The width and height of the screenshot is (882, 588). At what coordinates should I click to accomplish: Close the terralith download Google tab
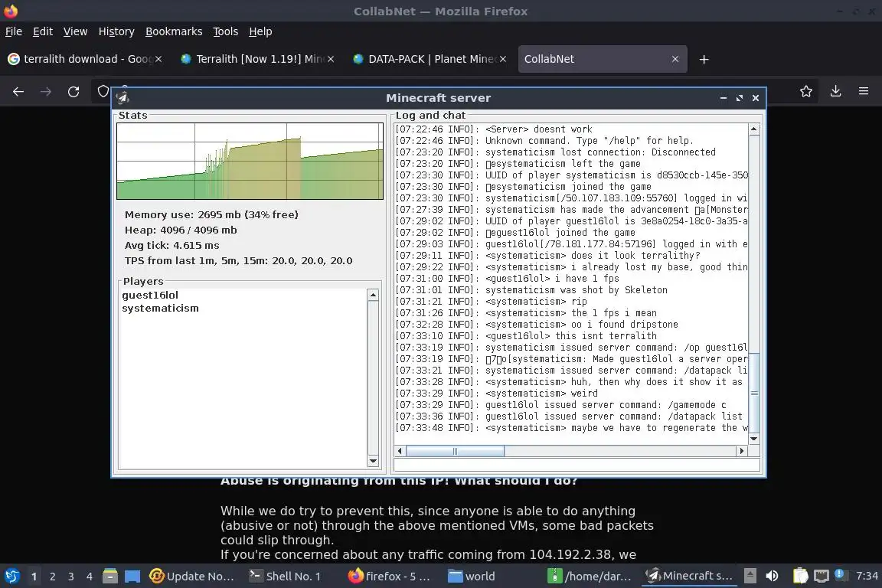(x=158, y=59)
